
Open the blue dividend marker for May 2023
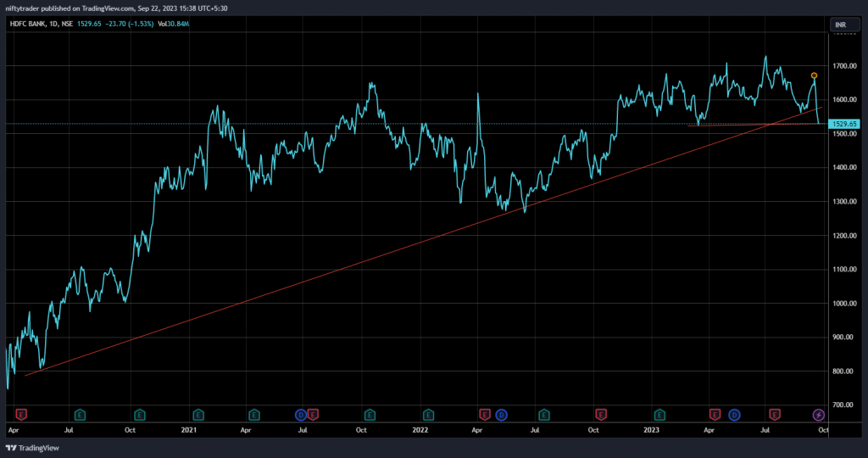click(734, 414)
